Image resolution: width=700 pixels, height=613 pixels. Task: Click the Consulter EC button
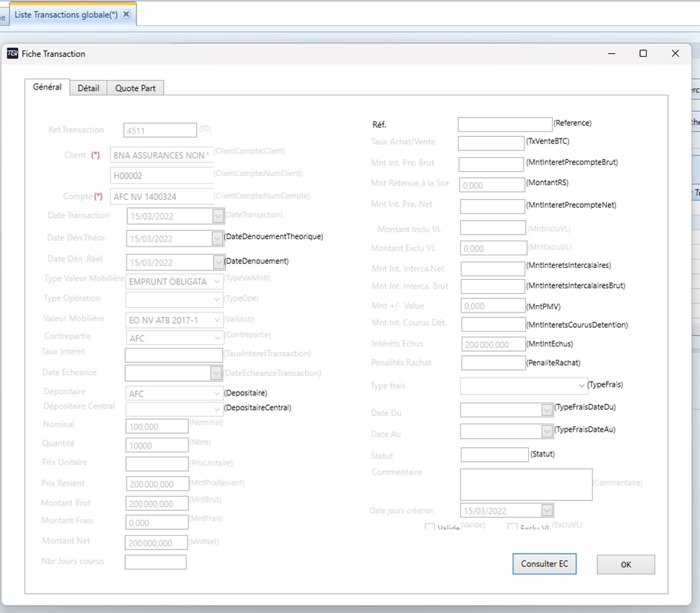(544, 564)
